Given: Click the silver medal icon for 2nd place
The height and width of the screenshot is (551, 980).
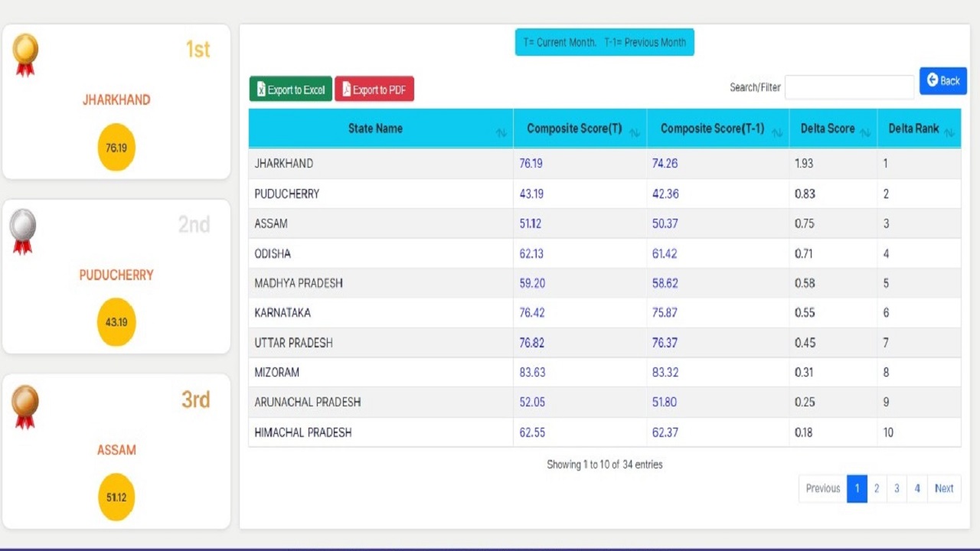Looking at the screenshot, I should (x=23, y=230).
